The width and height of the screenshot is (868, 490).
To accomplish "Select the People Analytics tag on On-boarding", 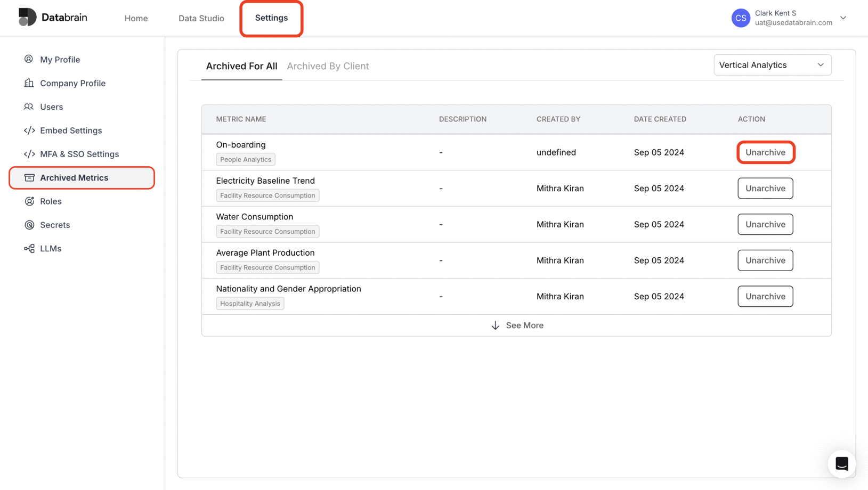I will point(245,159).
